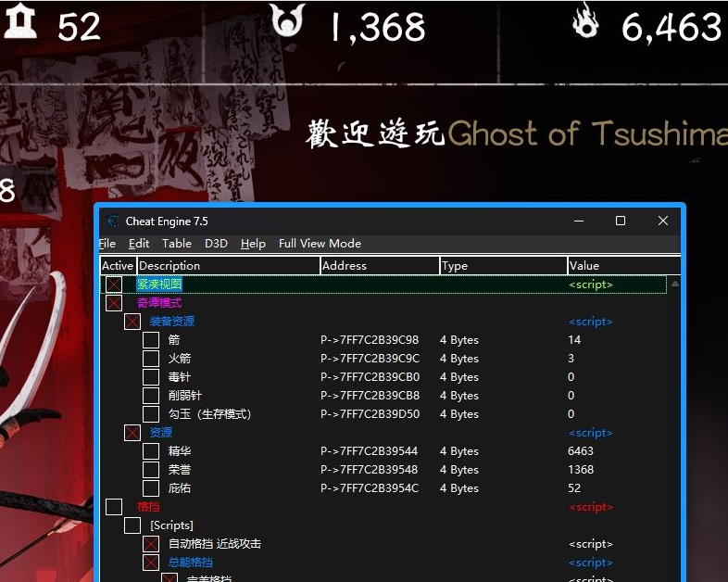This screenshot has width=728, height=582.
Task: Click address P->7FF7C2B39C98
Action: point(370,340)
